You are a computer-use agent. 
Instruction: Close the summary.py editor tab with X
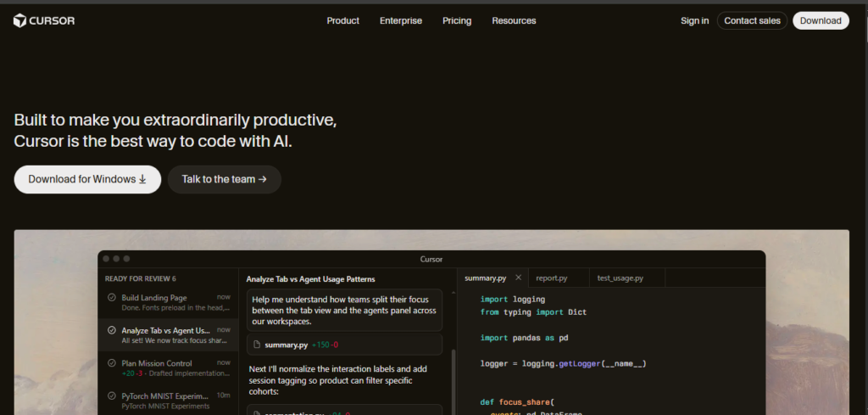pyautogui.click(x=518, y=278)
